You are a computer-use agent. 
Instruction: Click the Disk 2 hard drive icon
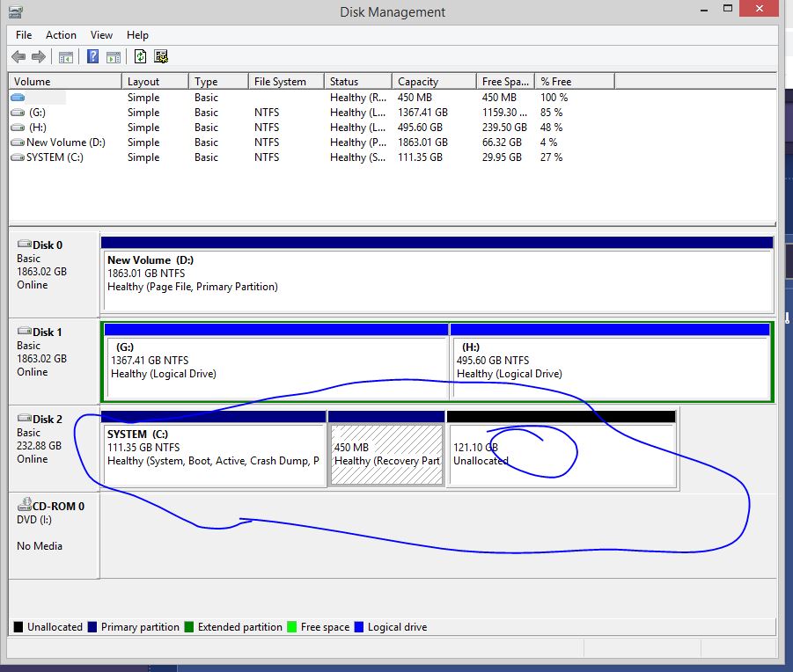[25, 418]
